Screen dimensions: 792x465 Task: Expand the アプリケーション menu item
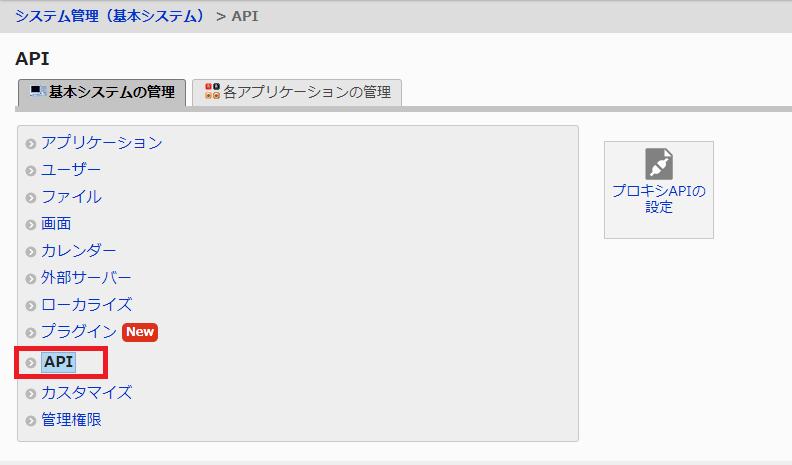click(101, 143)
